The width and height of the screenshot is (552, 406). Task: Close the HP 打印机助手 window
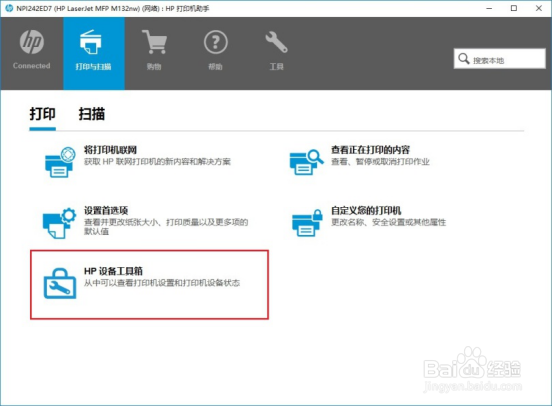tap(539, 8)
